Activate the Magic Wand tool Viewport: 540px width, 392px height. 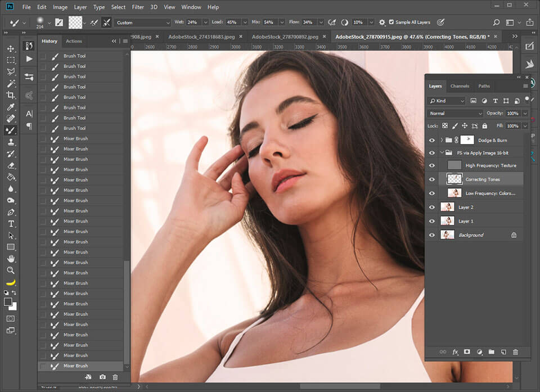tap(11, 83)
